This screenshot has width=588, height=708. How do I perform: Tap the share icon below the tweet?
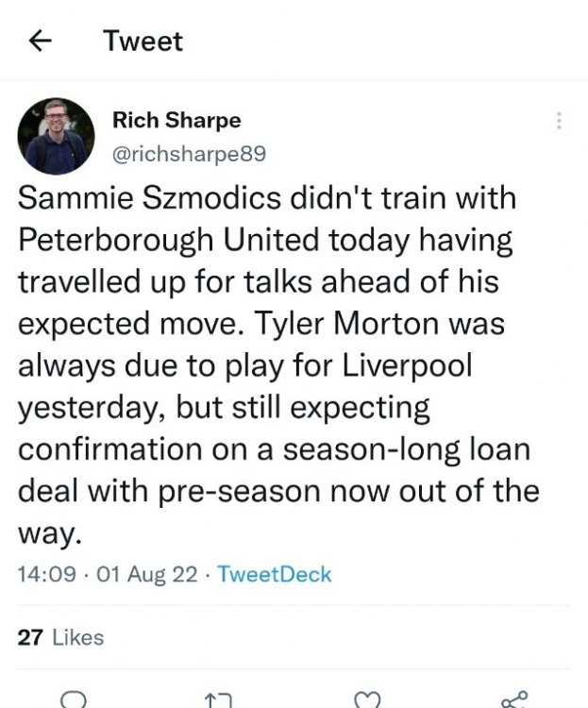click(514, 700)
